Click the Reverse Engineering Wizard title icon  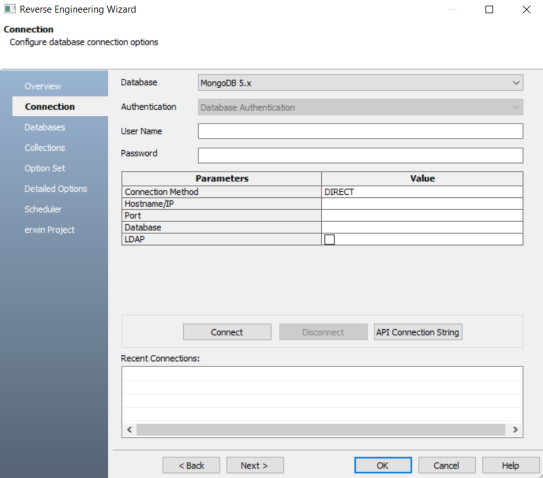[x=9, y=9]
